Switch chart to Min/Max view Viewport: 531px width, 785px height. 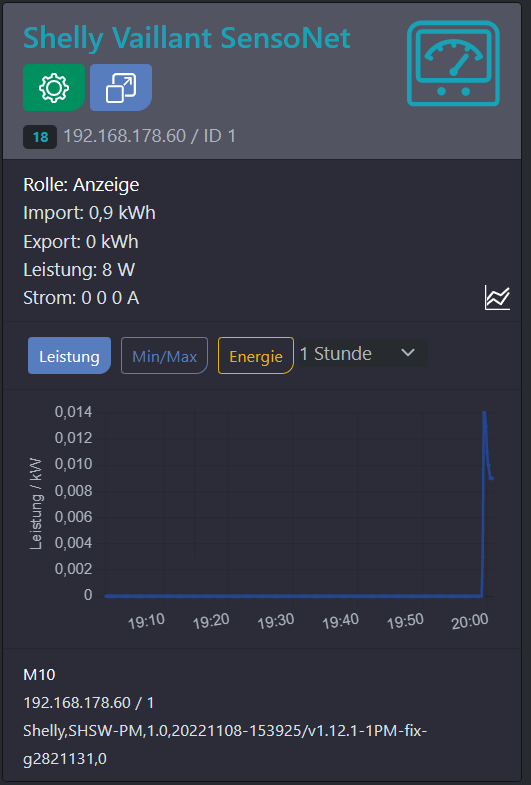[x=164, y=356]
